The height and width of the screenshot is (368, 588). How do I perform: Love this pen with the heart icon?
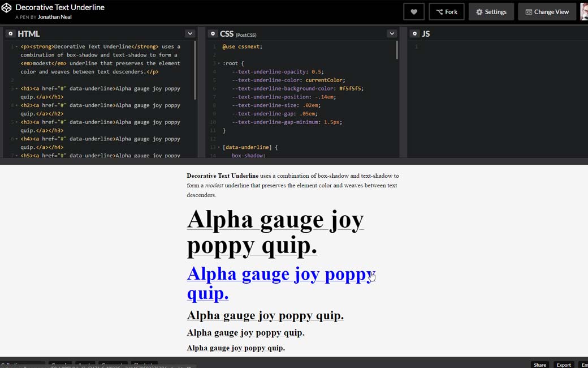click(414, 12)
